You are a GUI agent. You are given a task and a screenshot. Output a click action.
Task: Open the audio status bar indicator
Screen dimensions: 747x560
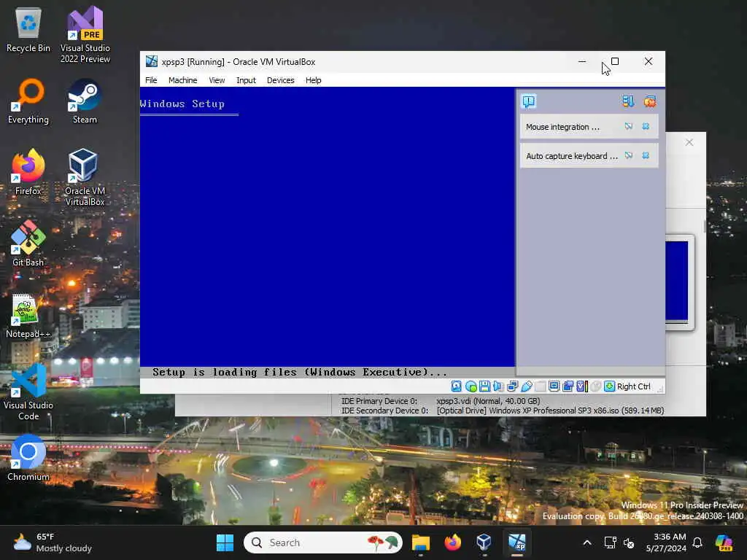[498, 386]
